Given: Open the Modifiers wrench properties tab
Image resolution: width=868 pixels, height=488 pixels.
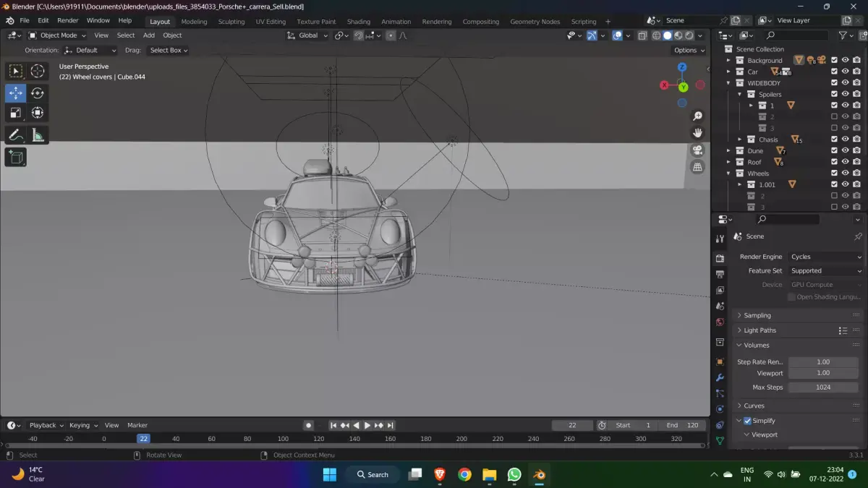Looking at the screenshot, I should (720, 377).
